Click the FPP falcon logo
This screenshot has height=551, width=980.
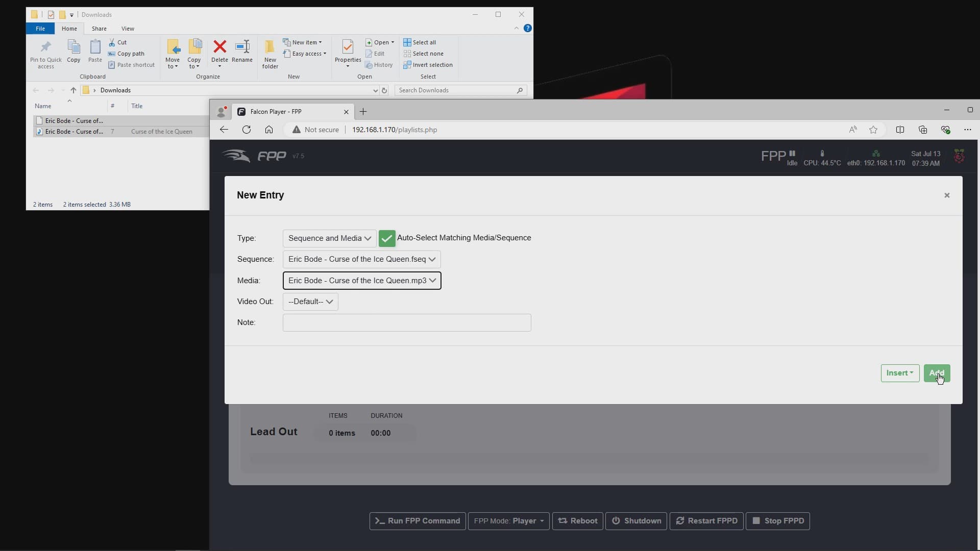(x=236, y=156)
